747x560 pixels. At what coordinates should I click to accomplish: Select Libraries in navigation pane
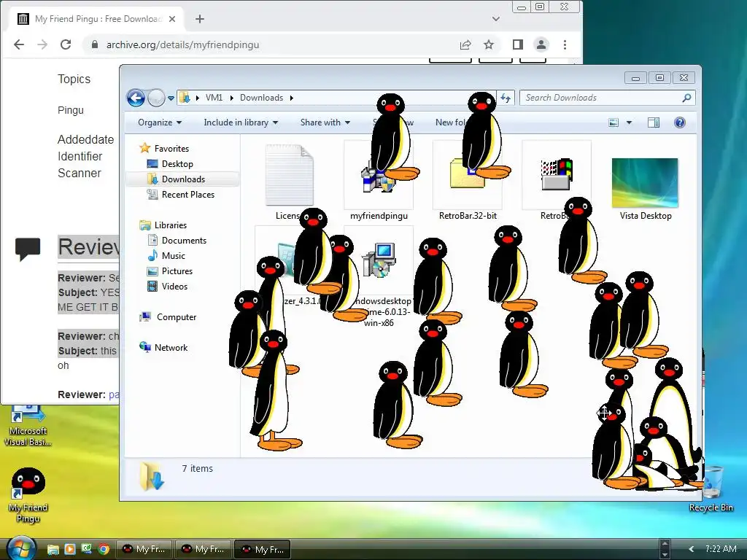[163, 225]
